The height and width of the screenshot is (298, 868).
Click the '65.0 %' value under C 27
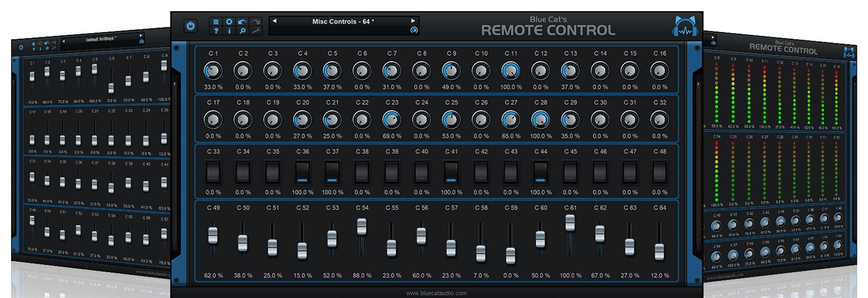tap(511, 136)
